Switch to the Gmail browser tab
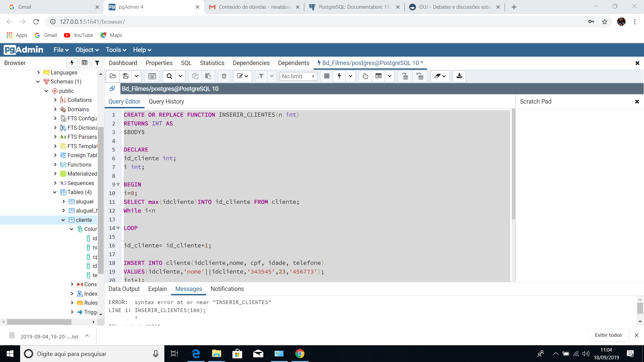The height and width of the screenshot is (362, 644). coord(54,7)
